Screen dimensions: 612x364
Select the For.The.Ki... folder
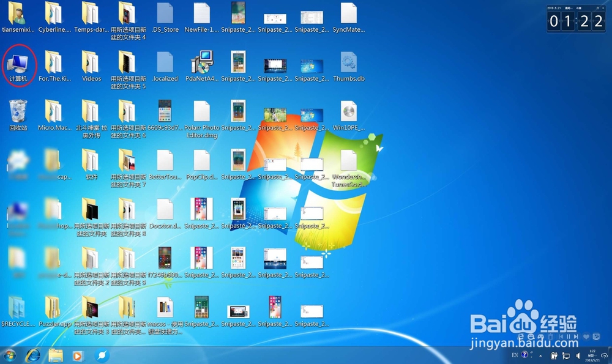pos(54,66)
